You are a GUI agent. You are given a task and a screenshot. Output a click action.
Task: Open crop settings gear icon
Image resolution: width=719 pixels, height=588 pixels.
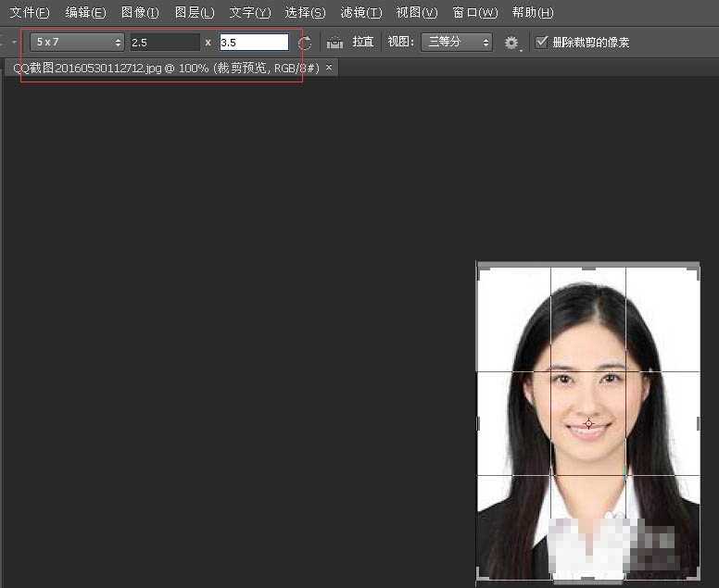click(511, 43)
